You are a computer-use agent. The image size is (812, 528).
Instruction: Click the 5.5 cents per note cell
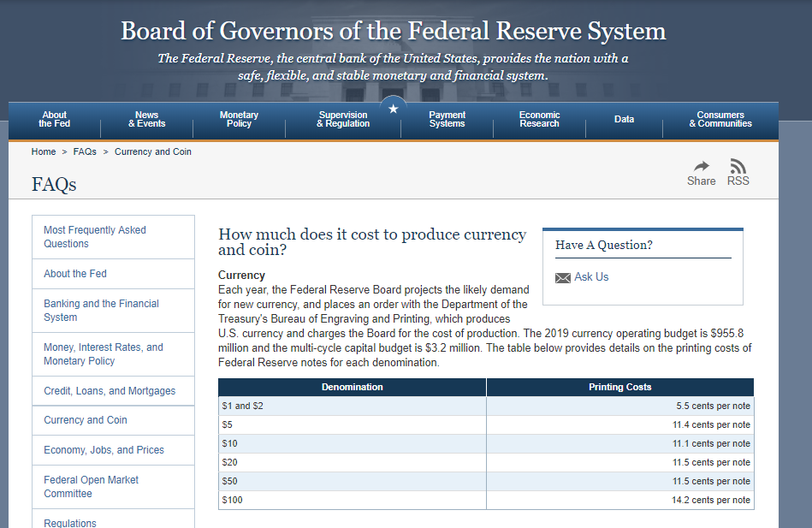point(619,406)
